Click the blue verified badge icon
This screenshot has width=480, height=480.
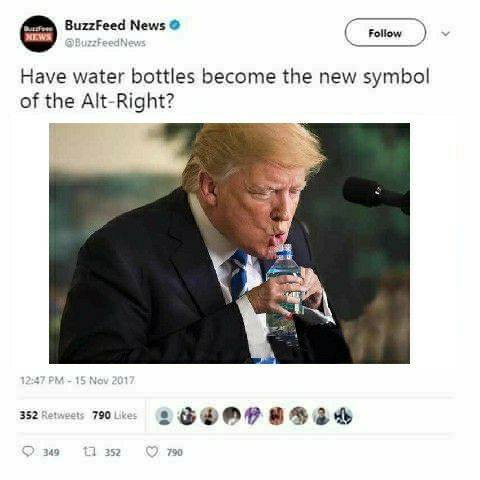[175, 25]
